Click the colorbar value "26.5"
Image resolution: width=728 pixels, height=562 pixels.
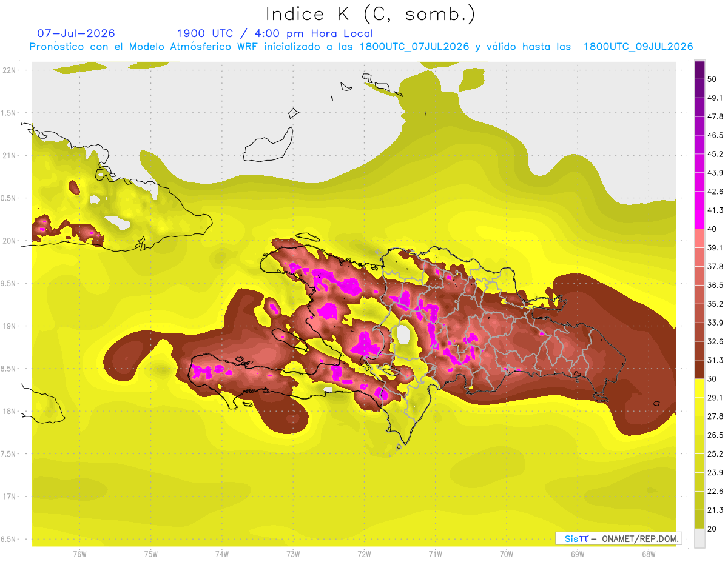coord(715,435)
